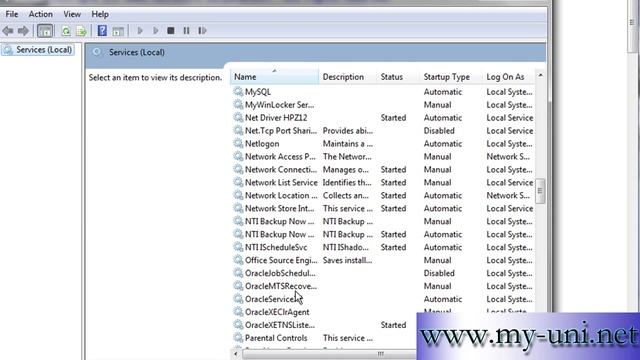640x360 pixels.
Task: Select the Network Connecti... service
Action: [x=280, y=170]
